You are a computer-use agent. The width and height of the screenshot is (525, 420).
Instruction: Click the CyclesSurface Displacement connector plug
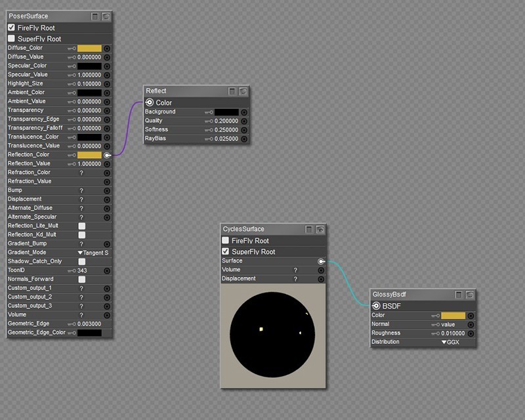(x=321, y=279)
